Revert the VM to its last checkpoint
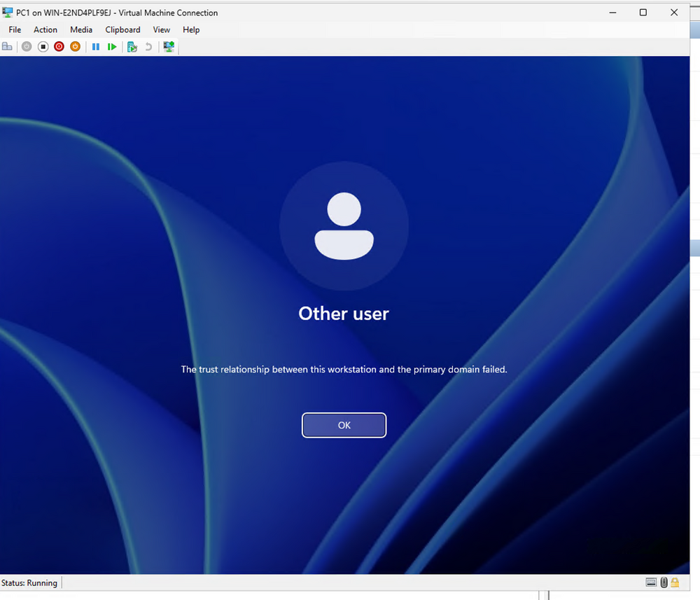Screen dimensions: 700x600 [x=147, y=46]
